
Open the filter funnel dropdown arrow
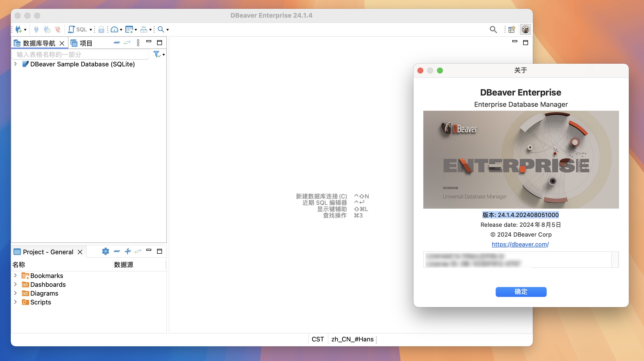pos(164,55)
